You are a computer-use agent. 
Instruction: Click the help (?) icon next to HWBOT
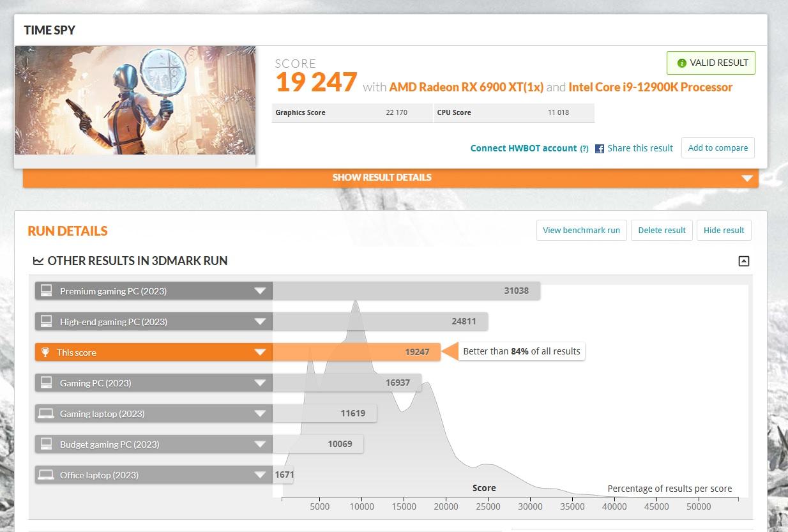[x=584, y=149]
